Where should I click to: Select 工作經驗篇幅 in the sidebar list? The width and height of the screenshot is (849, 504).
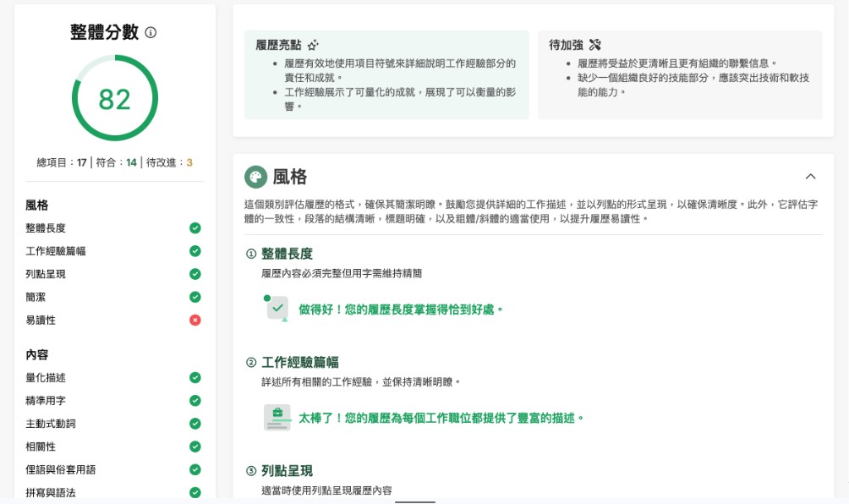tap(56, 251)
